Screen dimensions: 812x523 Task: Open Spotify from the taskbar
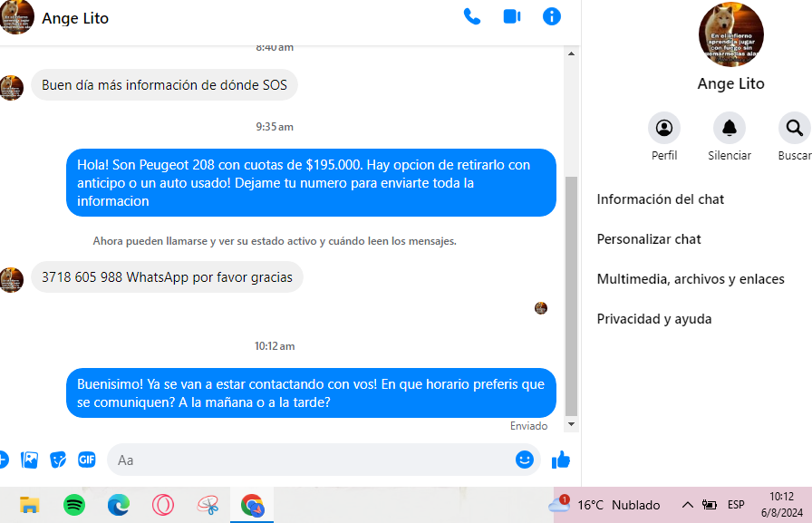(74, 505)
